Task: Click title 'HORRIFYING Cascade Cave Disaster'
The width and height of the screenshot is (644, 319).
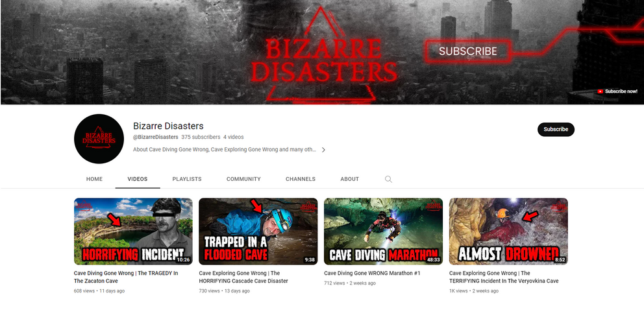Action: [x=243, y=277]
